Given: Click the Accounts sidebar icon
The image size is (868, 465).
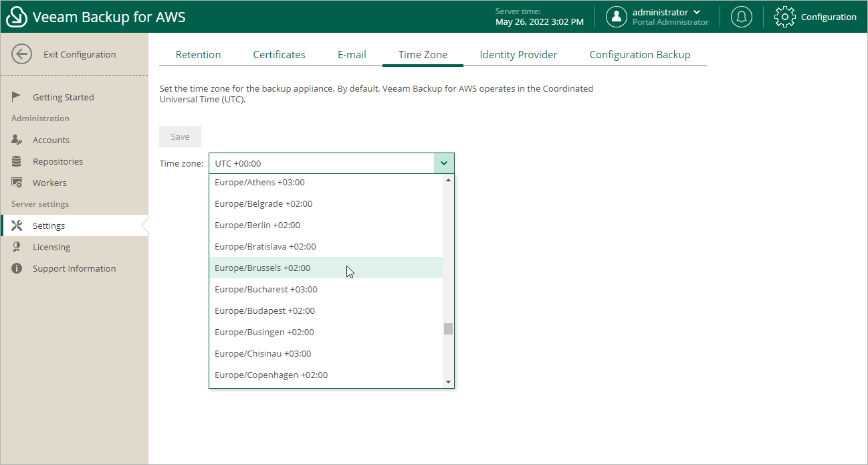Looking at the screenshot, I should [x=17, y=140].
